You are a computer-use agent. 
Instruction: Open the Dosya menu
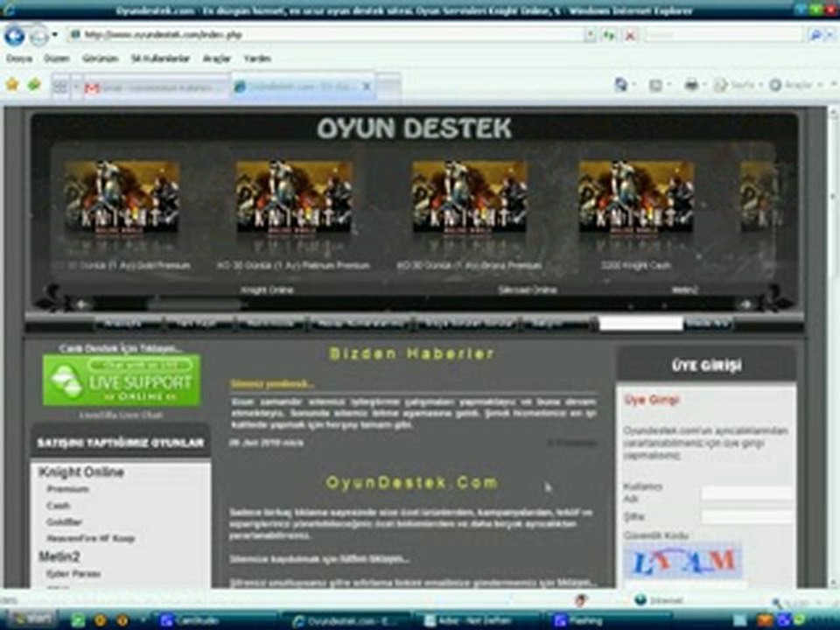19,59
